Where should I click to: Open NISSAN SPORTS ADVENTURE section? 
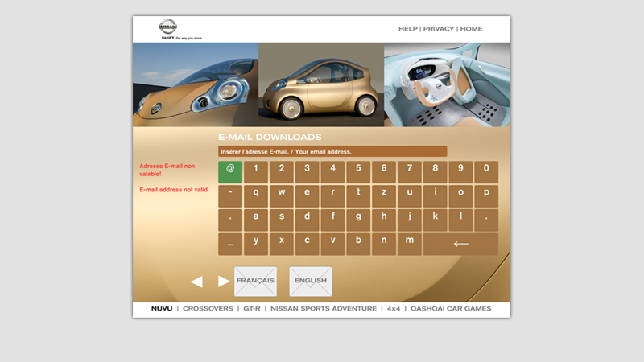pos(324,309)
